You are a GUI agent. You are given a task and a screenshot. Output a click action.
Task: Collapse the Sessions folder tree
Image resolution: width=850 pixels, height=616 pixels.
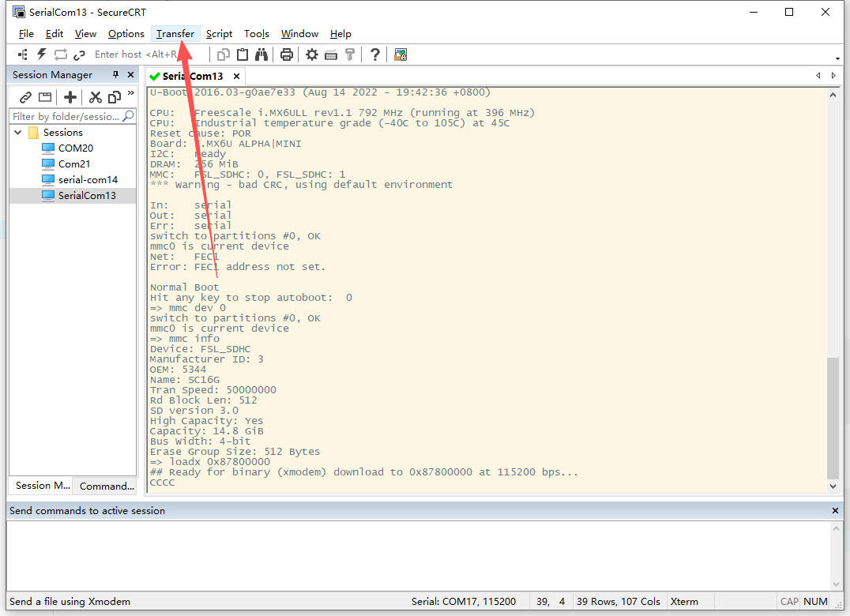[x=18, y=133]
